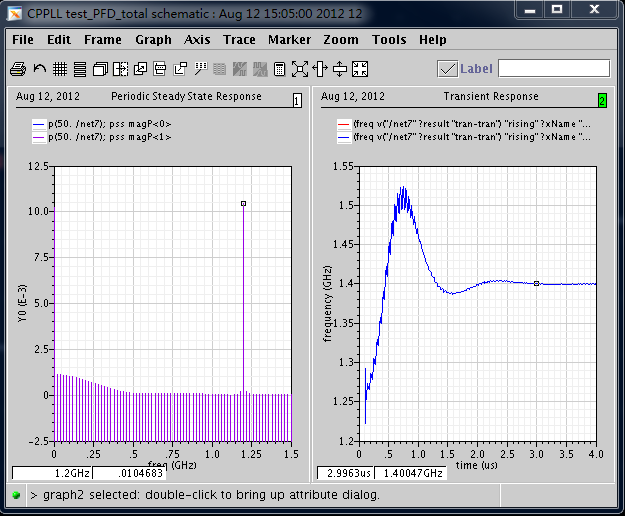Click Periodic Steady State Response title
The width and height of the screenshot is (625, 516).
click(x=186, y=96)
